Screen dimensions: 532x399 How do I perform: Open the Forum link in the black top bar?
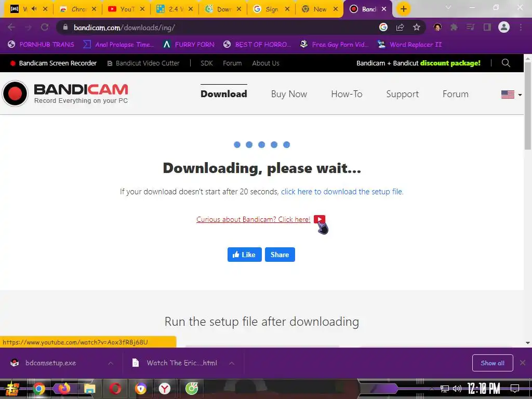[x=232, y=63]
